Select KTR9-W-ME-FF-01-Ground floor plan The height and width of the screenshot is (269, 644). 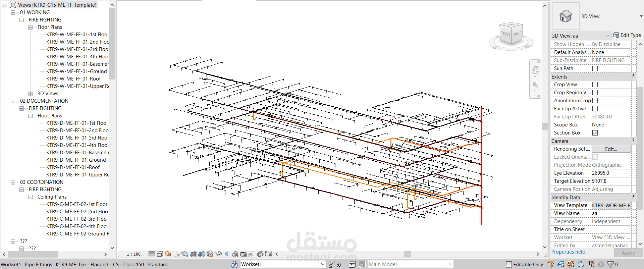[76, 71]
